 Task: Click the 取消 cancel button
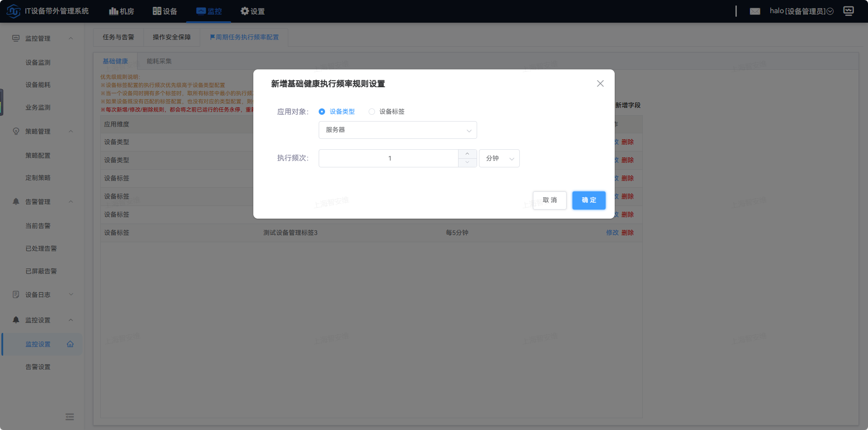[550, 200]
